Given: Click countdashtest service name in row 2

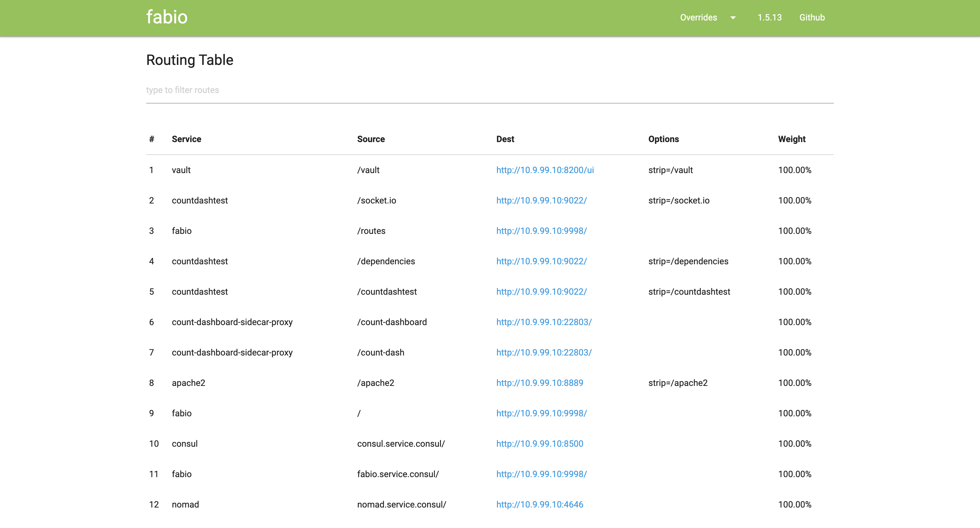Looking at the screenshot, I should [x=200, y=201].
